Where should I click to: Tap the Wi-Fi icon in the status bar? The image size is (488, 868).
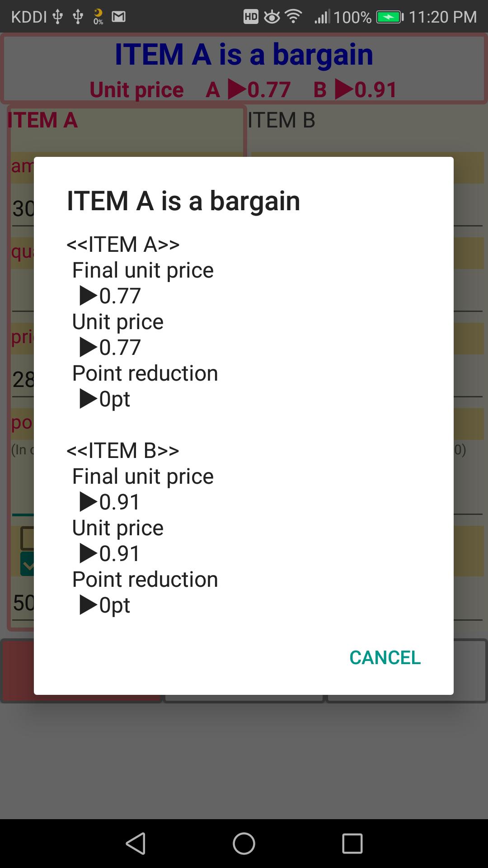[x=294, y=17]
